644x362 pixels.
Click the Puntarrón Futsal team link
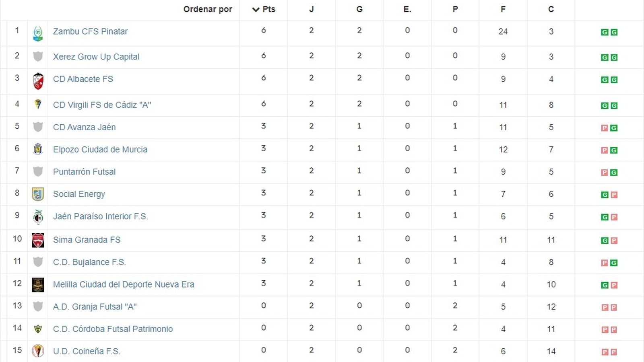coord(84,172)
